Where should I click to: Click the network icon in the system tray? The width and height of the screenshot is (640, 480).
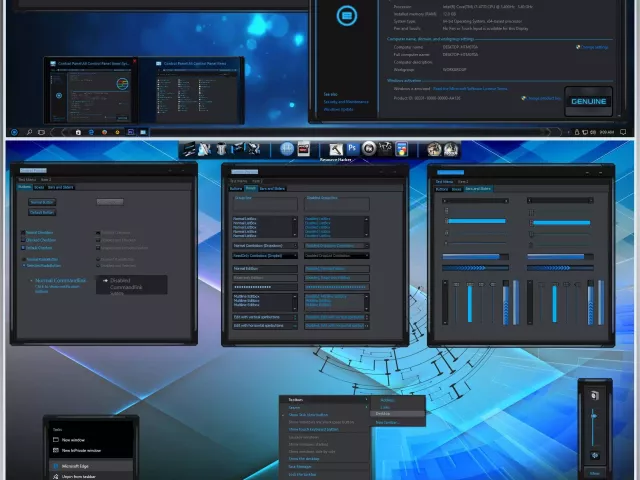tap(585, 132)
